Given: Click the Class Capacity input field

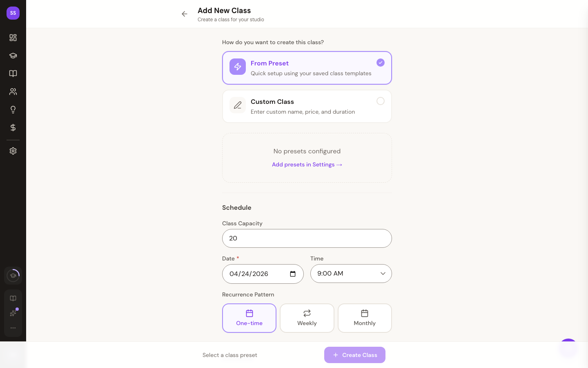Looking at the screenshot, I should [307, 238].
